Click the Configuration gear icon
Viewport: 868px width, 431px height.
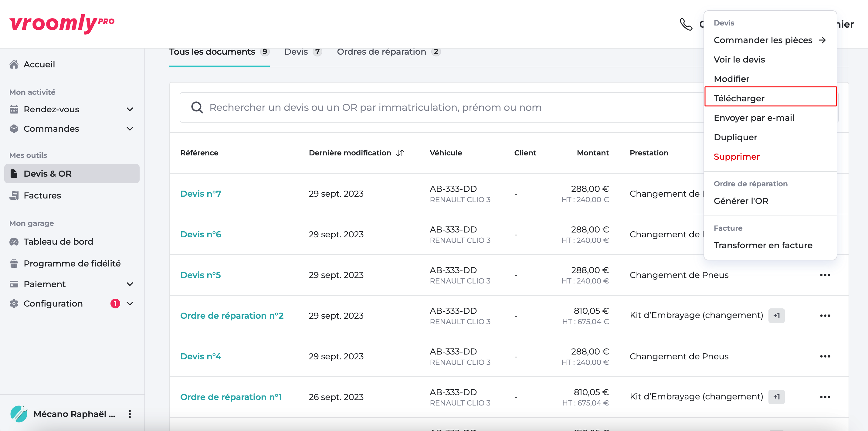pyautogui.click(x=14, y=304)
